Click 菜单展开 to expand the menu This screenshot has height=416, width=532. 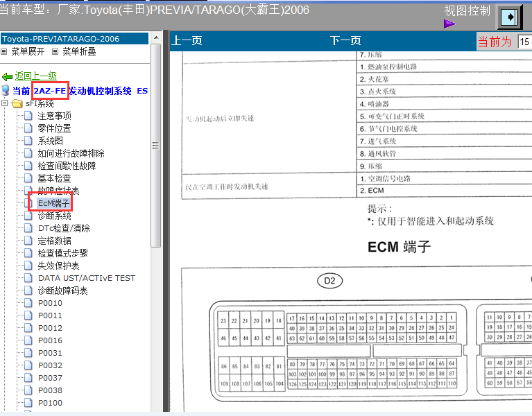[28, 51]
